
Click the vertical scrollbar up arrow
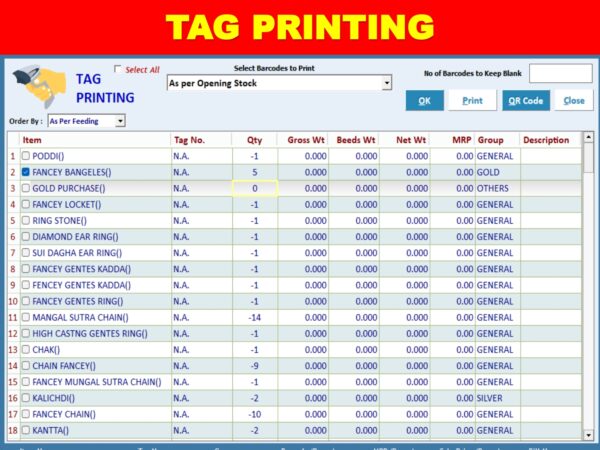(x=587, y=139)
